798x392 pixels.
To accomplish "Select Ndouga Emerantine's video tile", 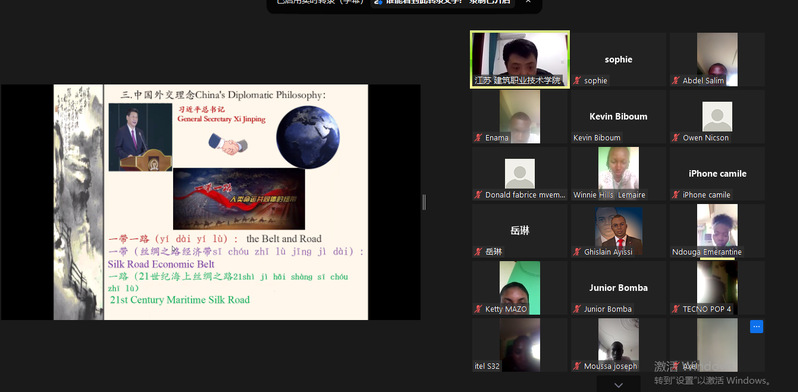I will click(x=717, y=231).
